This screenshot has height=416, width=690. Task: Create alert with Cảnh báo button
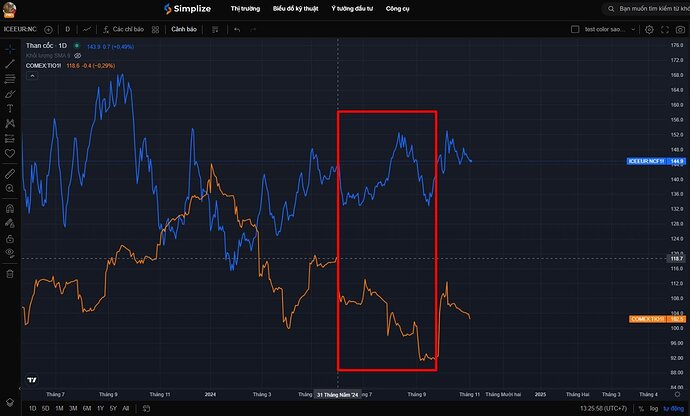pos(184,29)
